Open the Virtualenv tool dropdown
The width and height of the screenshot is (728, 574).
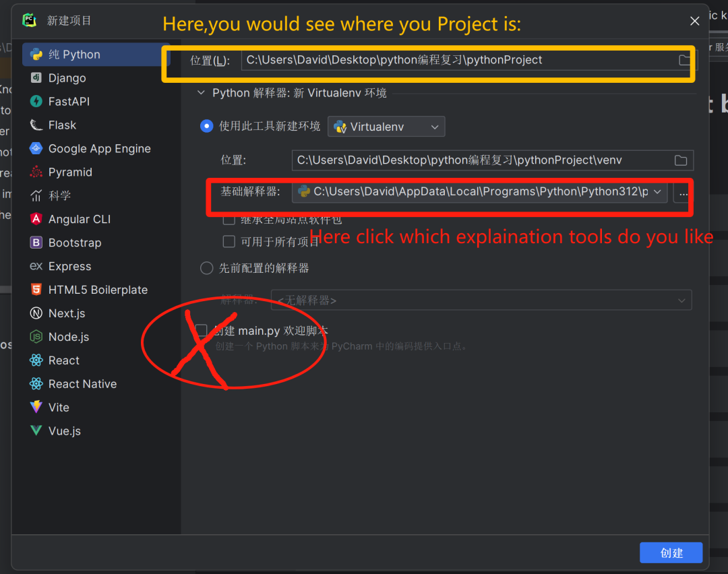point(386,127)
